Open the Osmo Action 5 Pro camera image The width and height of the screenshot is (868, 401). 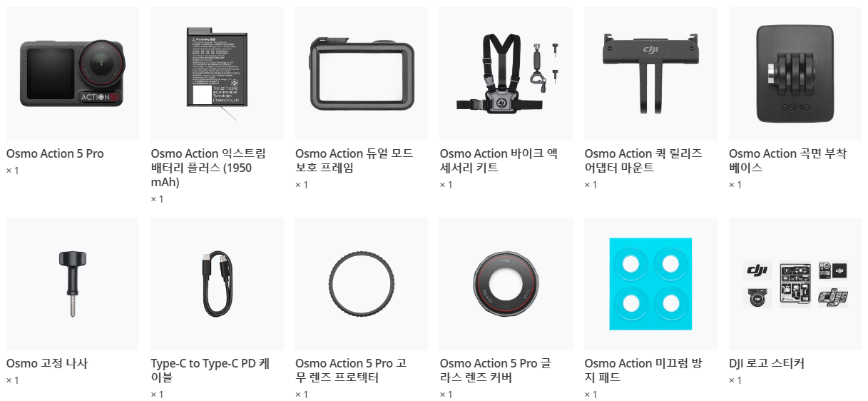[72, 74]
